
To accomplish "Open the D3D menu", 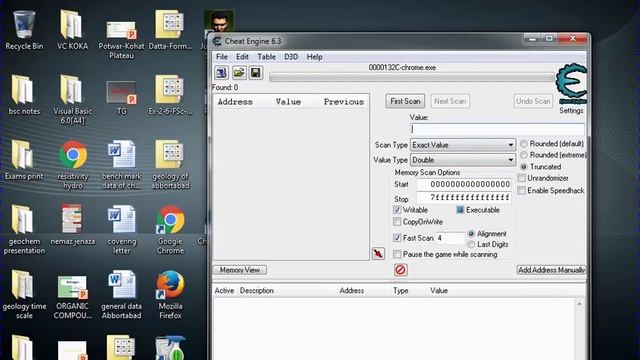I will tap(291, 57).
